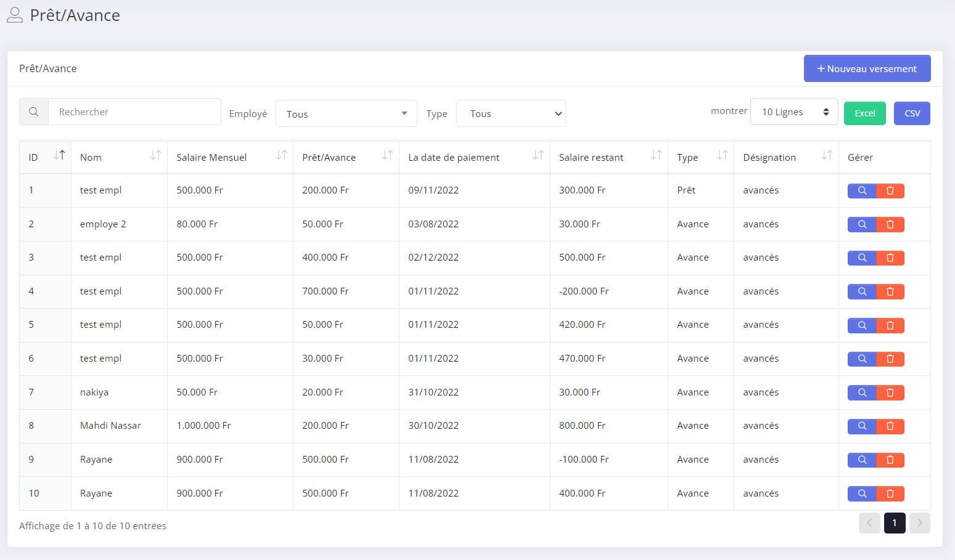View details of Mahdi Nassar's advance
Image resolution: width=955 pixels, height=560 pixels.
(862, 426)
